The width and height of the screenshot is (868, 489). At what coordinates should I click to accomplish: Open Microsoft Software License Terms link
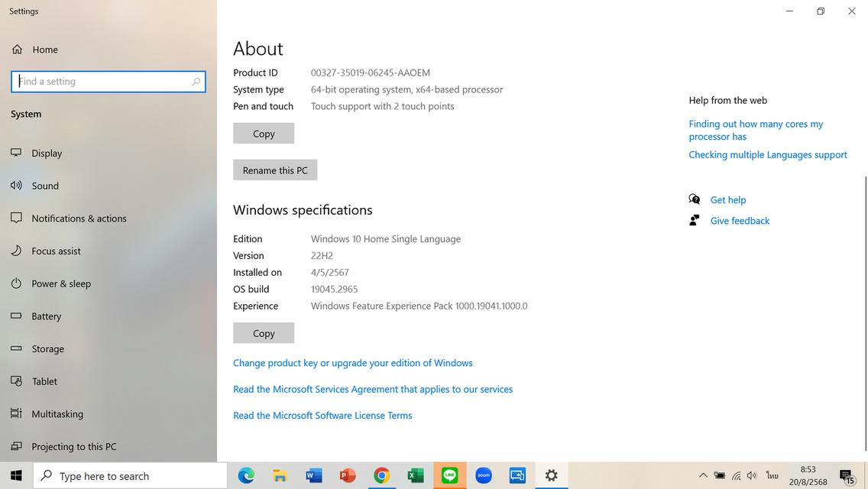pyautogui.click(x=322, y=416)
